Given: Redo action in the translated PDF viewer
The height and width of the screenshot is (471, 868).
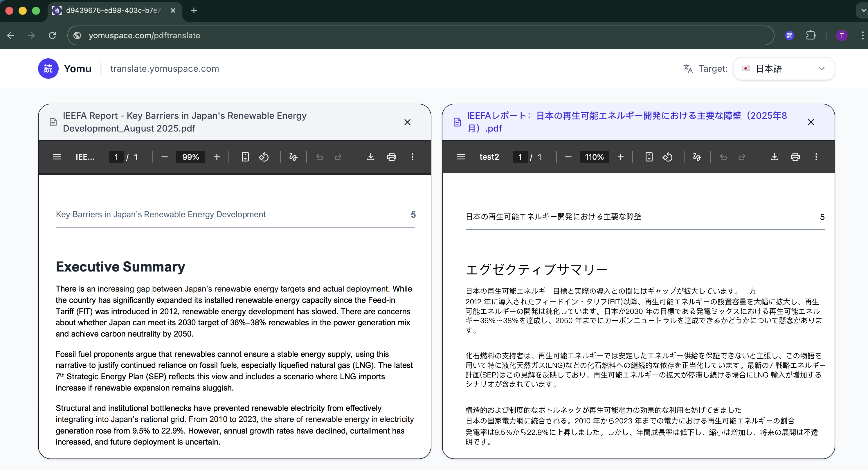Looking at the screenshot, I should click(742, 157).
